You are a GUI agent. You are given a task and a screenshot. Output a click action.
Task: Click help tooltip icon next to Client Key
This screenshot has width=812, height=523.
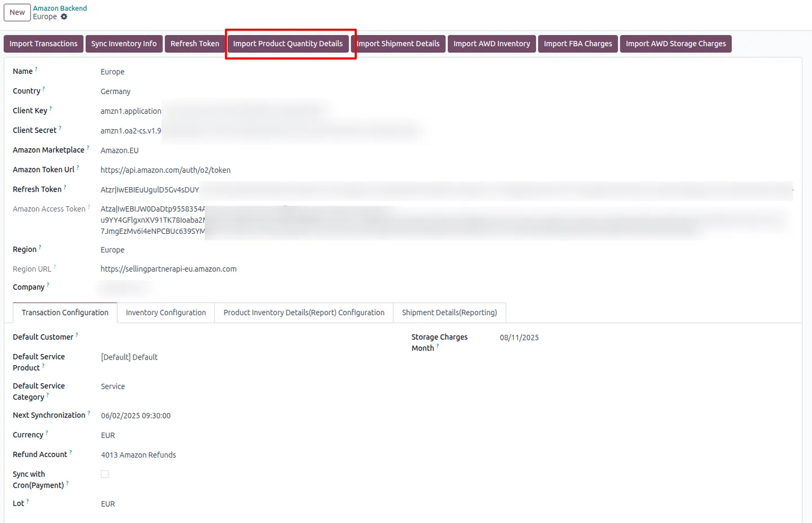pos(51,109)
